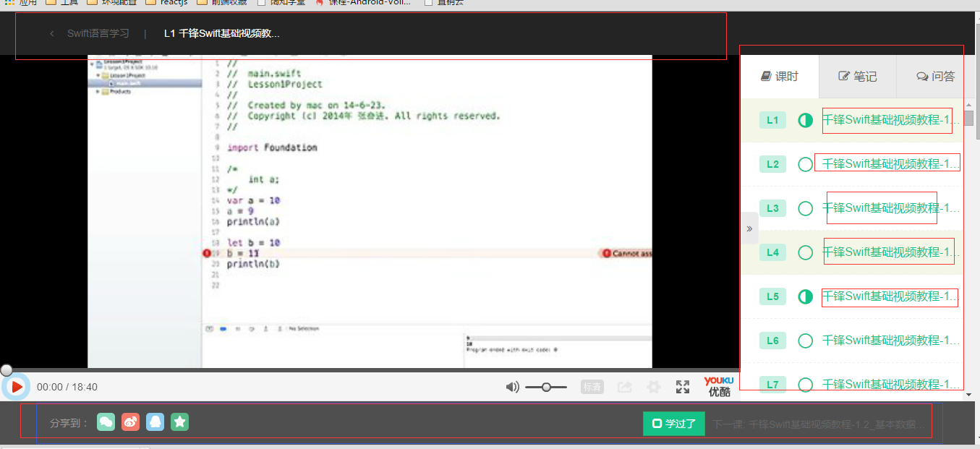Collapse the lesson sidebar with the » arrow
Screen dimensions: 980x449
click(x=749, y=228)
